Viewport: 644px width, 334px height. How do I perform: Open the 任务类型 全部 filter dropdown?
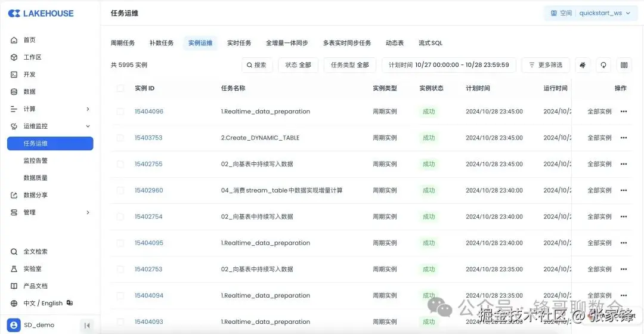(x=350, y=65)
